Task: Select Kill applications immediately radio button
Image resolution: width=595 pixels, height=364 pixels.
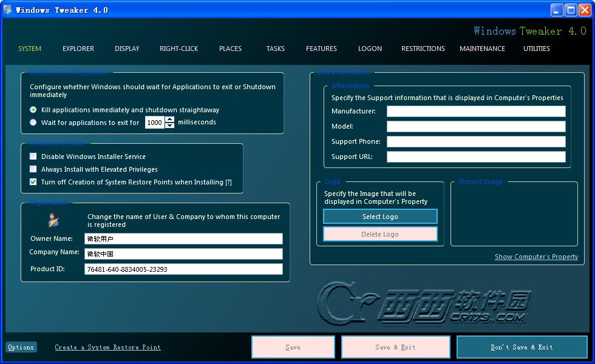Action: 33,110
